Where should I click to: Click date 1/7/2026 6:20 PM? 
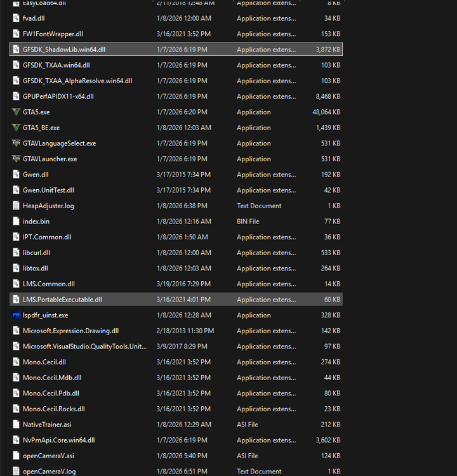click(182, 112)
